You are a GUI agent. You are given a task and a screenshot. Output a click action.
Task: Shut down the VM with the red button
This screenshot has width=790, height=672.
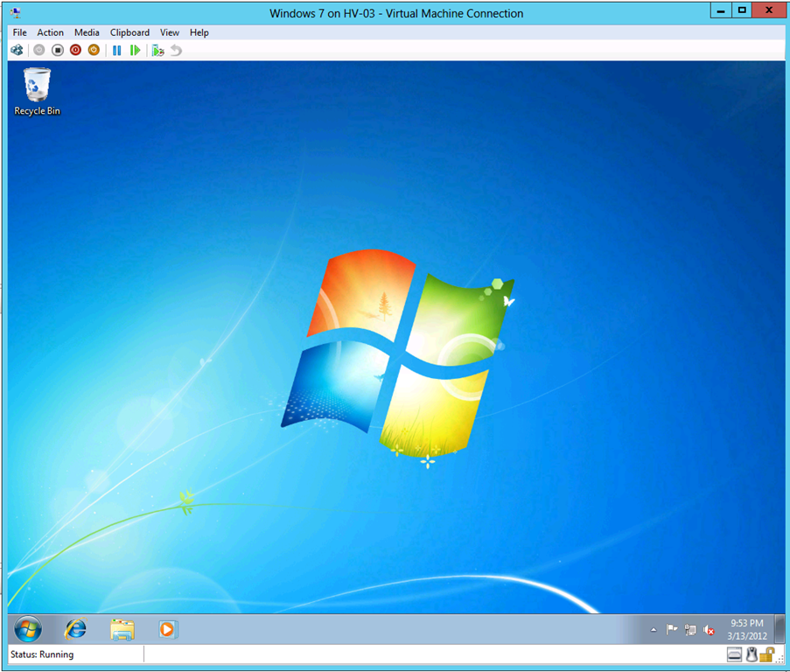tap(75, 51)
